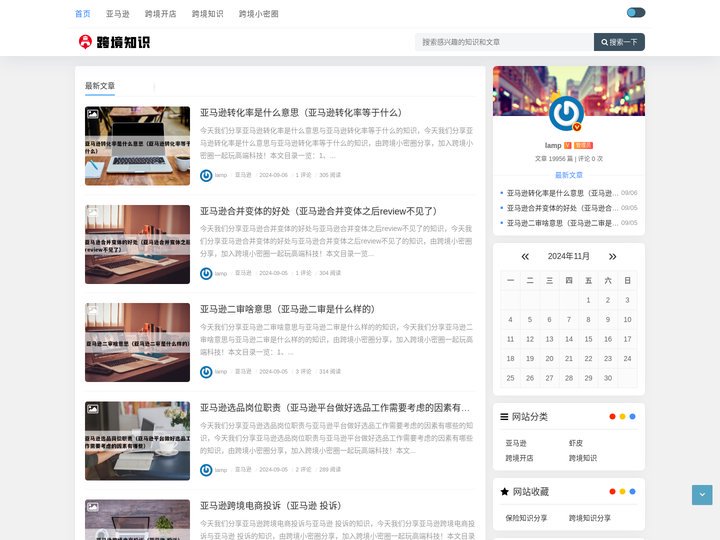This screenshot has height=540, width=720.
Task: Click the 网站收藏 star icon
Action: coord(505,492)
